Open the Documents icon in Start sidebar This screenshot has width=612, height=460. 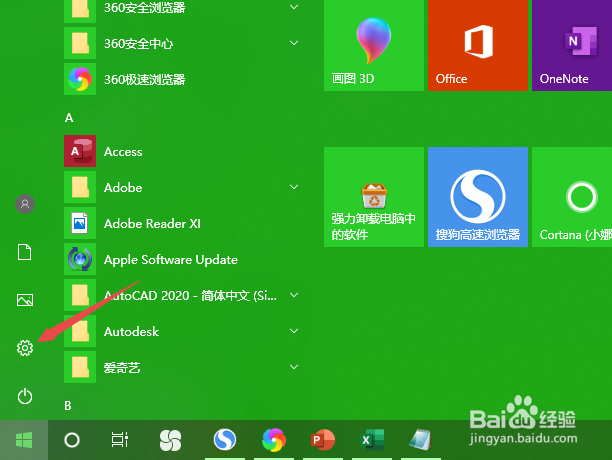(x=25, y=252)
